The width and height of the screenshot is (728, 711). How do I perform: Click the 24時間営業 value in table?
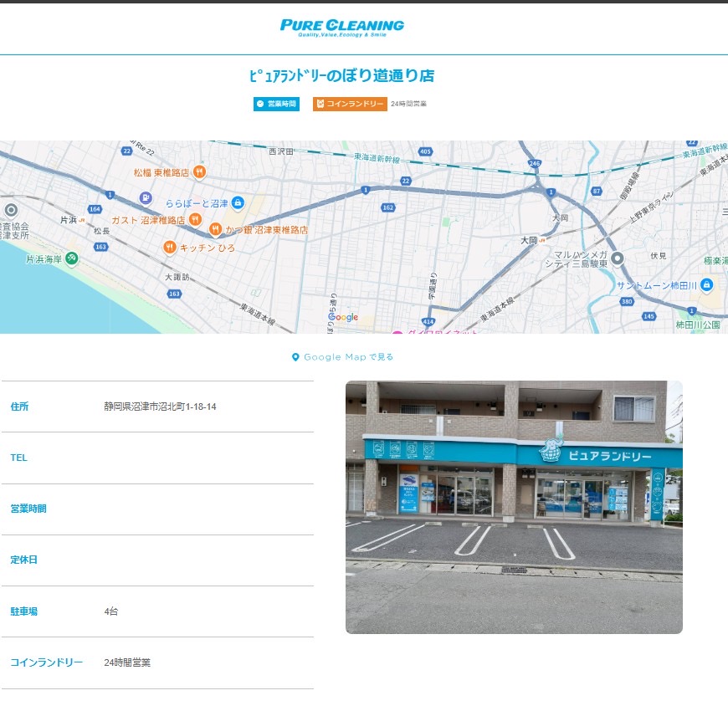[127, 662]
